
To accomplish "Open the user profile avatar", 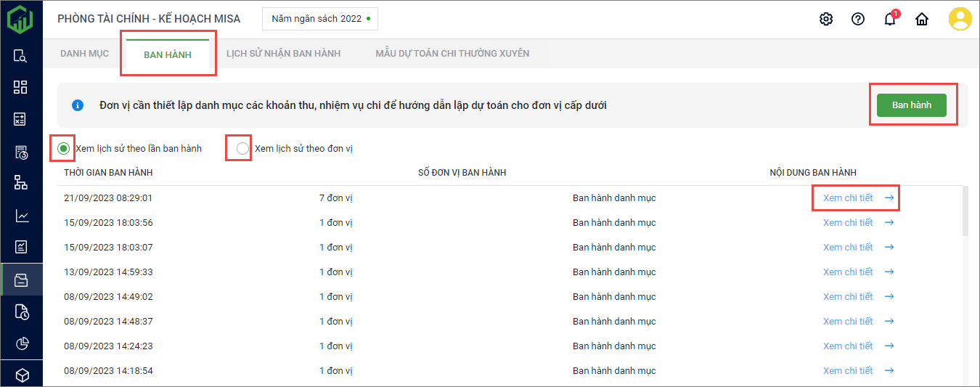I will click(960, 19).
